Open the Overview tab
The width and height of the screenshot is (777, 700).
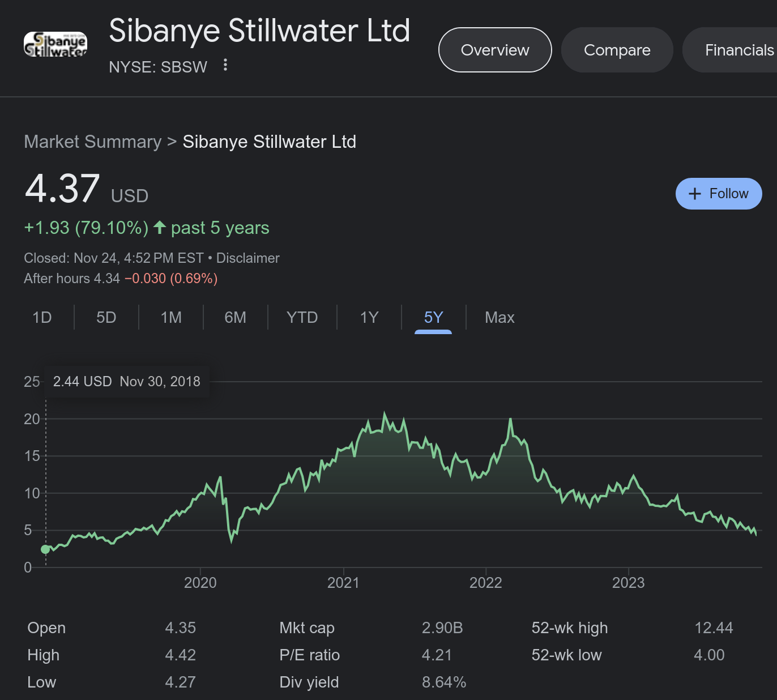tap(495, 50)
